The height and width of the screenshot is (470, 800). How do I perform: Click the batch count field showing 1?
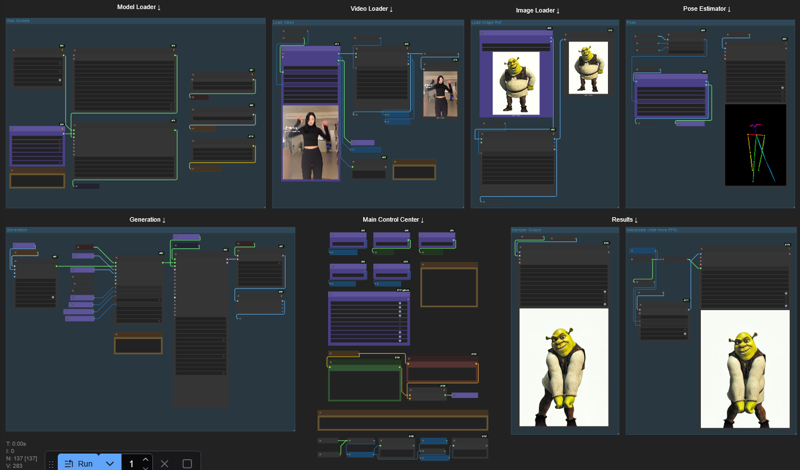(x=132, y=463)
